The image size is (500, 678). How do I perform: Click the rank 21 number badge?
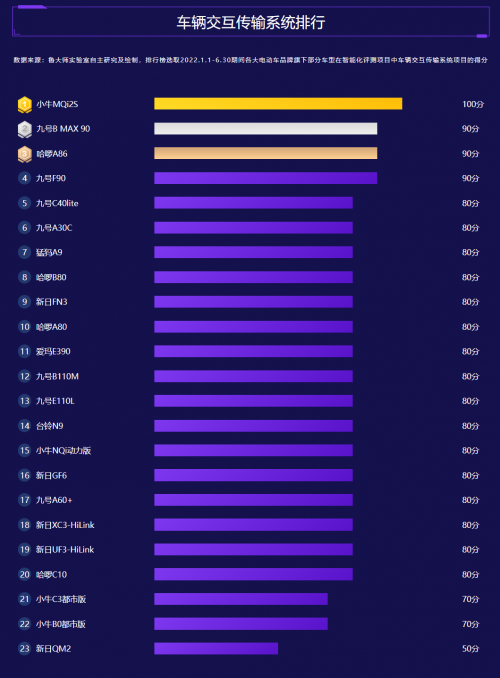pos(25,599)
